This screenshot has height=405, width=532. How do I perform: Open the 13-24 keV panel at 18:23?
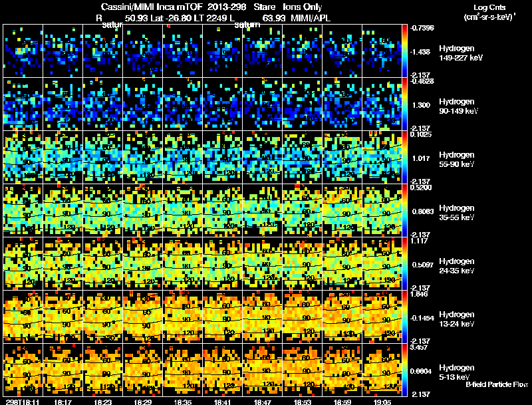point(103,317)
